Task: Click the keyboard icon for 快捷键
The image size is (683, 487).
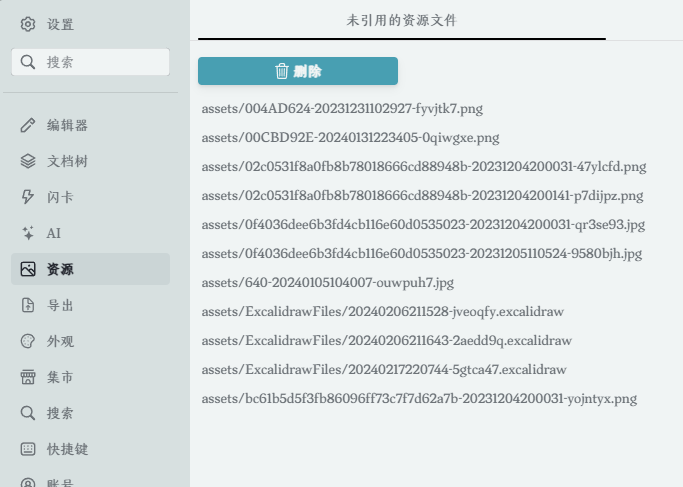Action: click(x=28, y=449)
